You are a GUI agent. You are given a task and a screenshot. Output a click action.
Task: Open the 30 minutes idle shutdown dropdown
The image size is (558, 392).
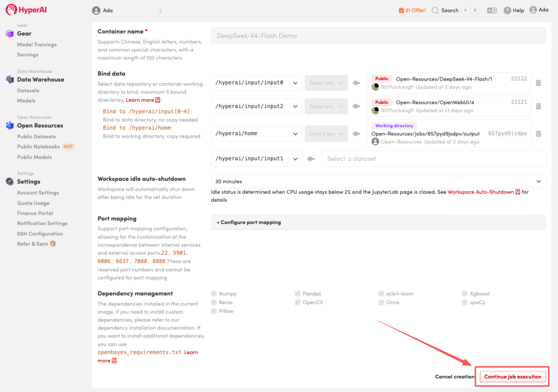[378, 181]
